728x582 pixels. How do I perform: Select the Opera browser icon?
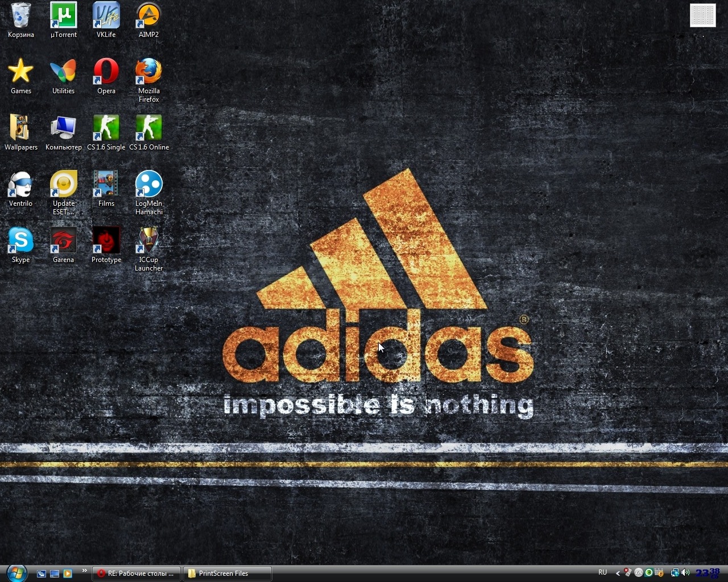pos(106,76)
